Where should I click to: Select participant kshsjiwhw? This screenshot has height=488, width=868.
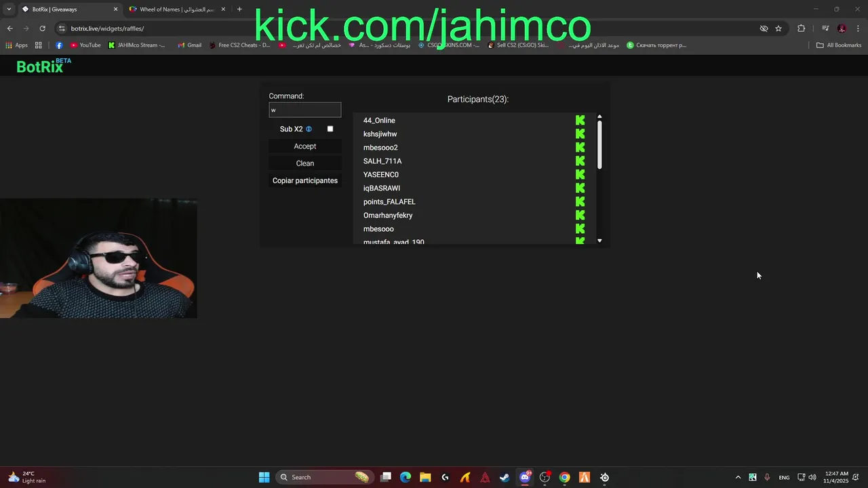(380, 134)
